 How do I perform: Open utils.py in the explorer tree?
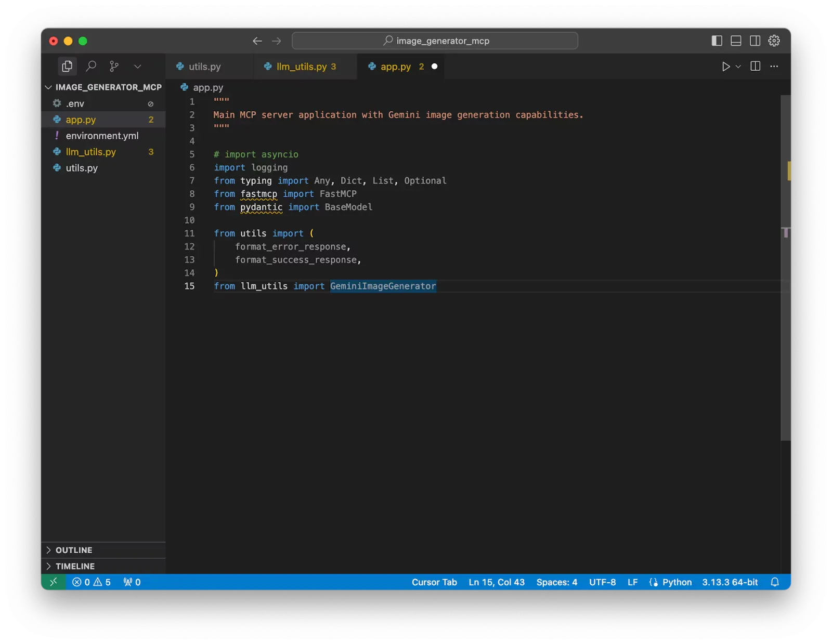tap(103, 168)
